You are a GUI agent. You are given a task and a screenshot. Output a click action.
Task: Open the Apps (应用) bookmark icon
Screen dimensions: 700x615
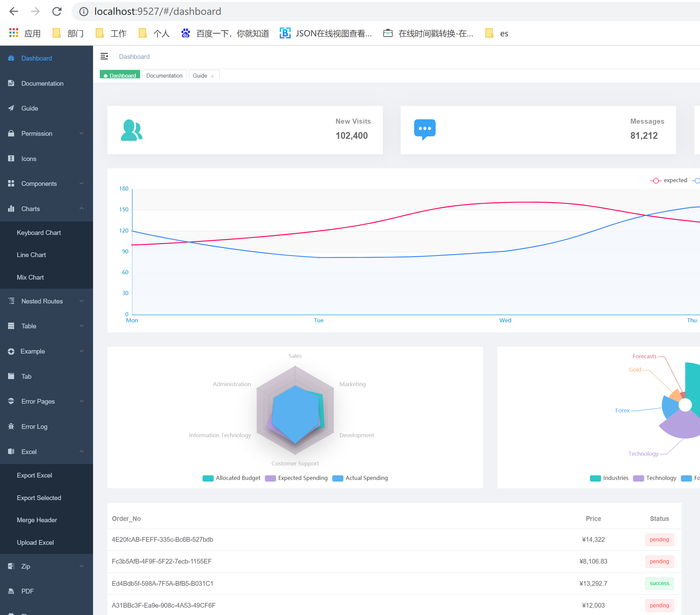(x=14, y=33)
